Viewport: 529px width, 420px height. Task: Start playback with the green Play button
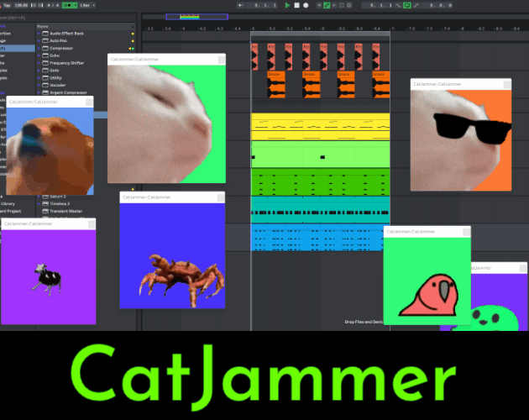(287, 5)
